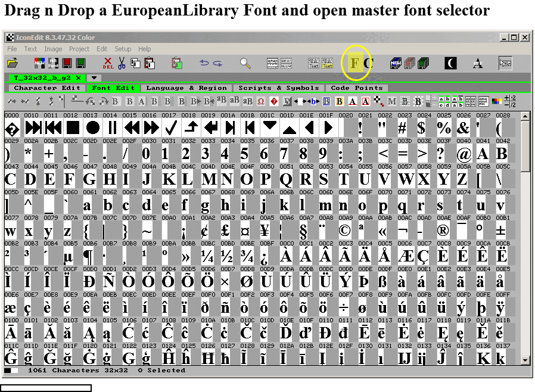The height and width of the screenshot is (392, 535).
Task: Switch to the Code Points tab
Action: (x=356, y=88)
